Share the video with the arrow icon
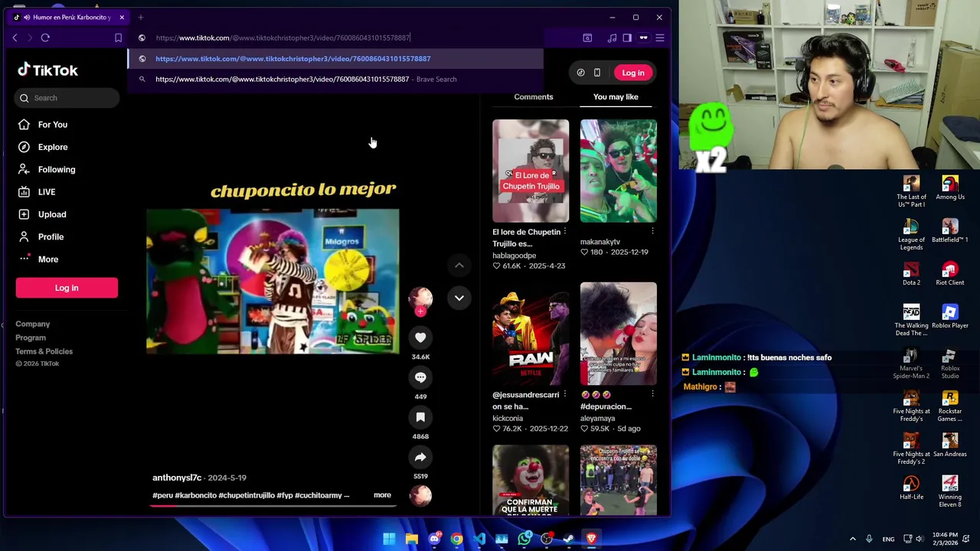980x551 pixels. [420, 457]
